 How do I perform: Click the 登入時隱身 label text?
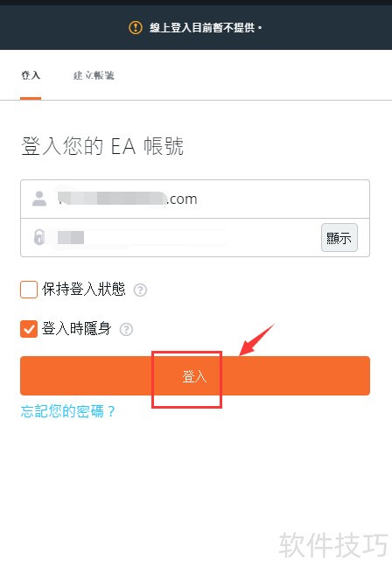[x=77, y=329]
